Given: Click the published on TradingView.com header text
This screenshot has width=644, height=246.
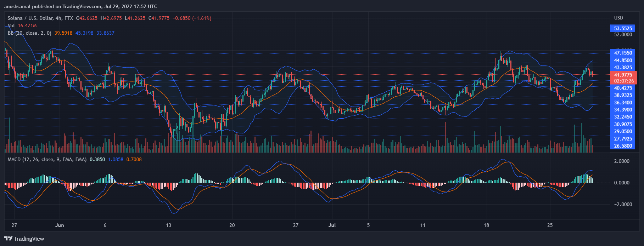Looking at the screenshot, I should 80,6.
